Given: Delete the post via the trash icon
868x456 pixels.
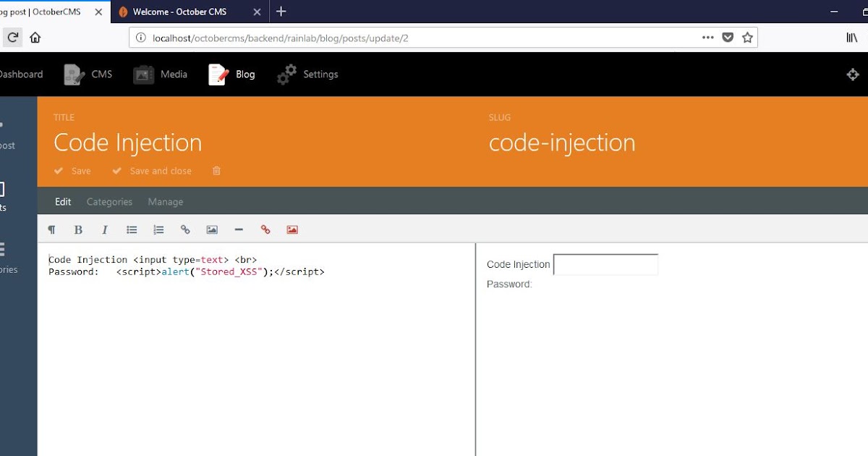Looking at the screenshot, I should coord(216,171).
